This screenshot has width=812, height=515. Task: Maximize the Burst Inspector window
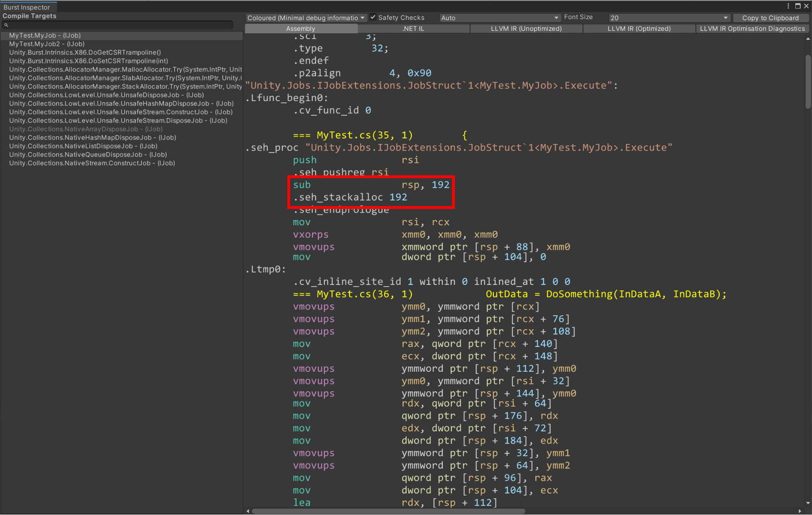(798, 6)
